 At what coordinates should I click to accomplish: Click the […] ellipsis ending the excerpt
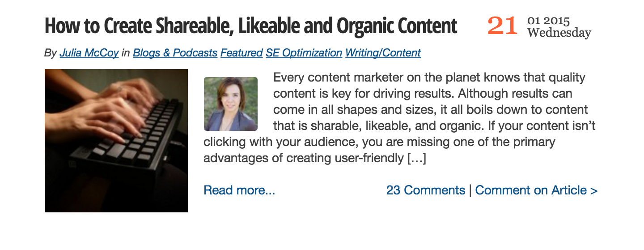point(416,159)
